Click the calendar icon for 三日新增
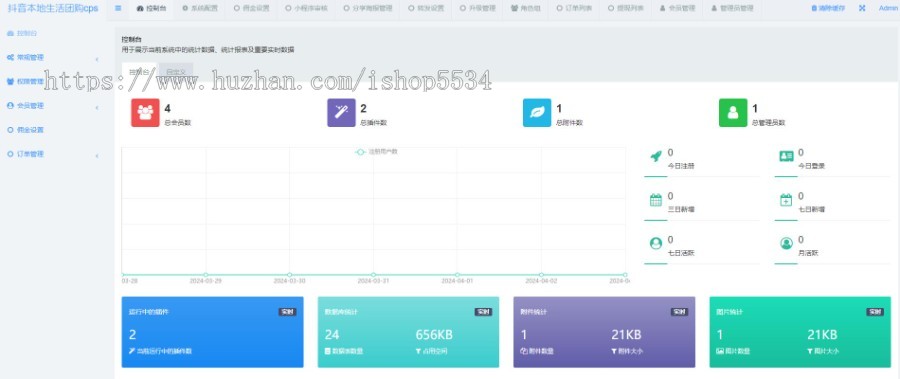The image size is (900, 379). (x=655, y=200)
